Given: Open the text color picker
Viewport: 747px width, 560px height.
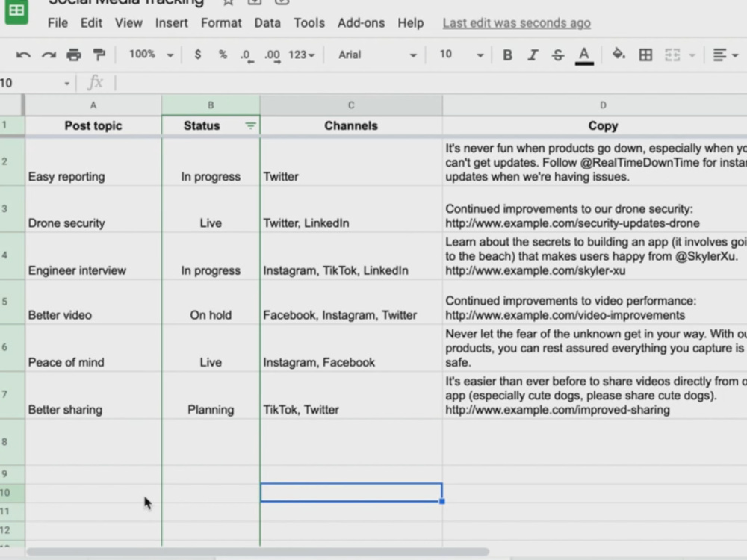Looking at the screenshot, I should [x=584, y=56].
